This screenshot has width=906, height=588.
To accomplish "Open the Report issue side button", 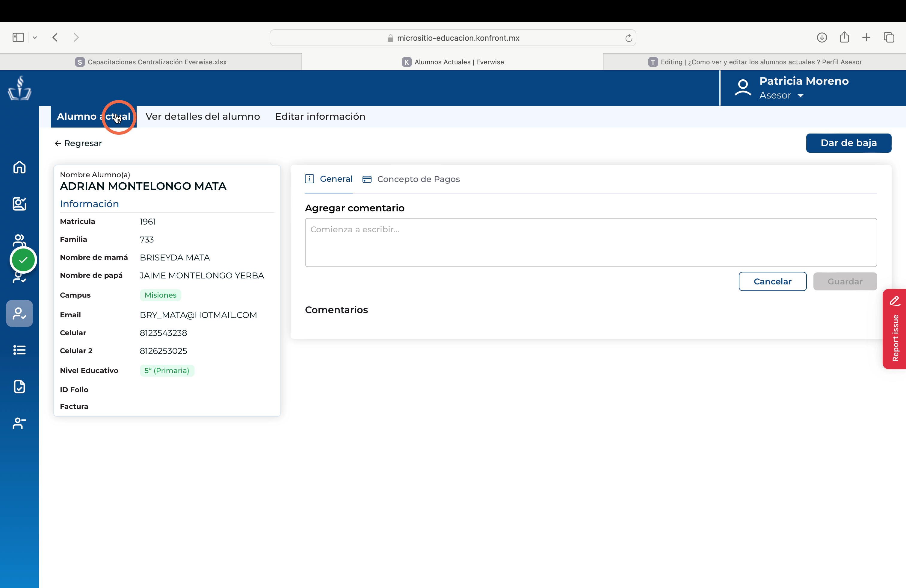I will pyautogui.click(x=895, y=329).
